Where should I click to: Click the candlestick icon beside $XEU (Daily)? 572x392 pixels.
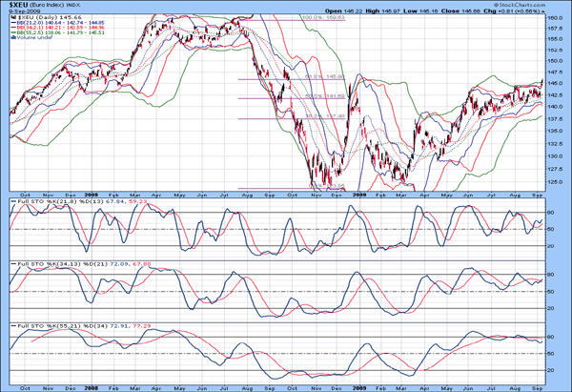[11, 18]
